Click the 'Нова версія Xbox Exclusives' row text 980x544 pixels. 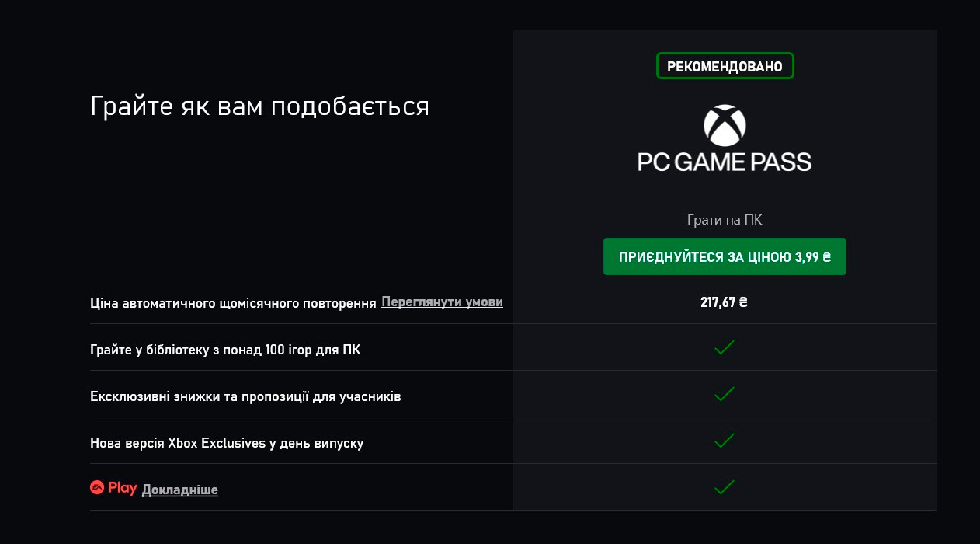[x=227, y=443]
